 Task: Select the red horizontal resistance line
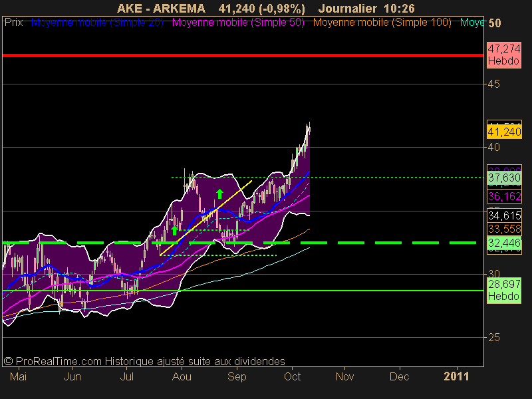pyautogui.click(x=243, y=55)
